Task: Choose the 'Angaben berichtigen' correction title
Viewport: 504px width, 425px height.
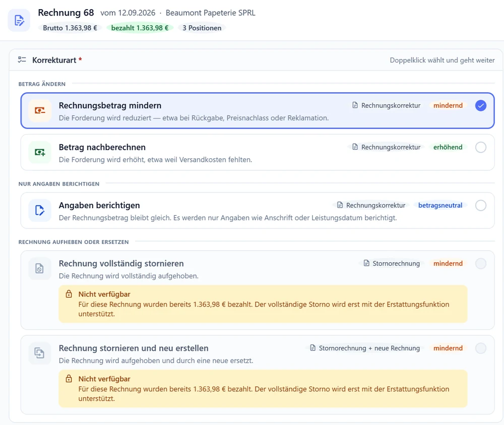Action: tap(99, 205)
